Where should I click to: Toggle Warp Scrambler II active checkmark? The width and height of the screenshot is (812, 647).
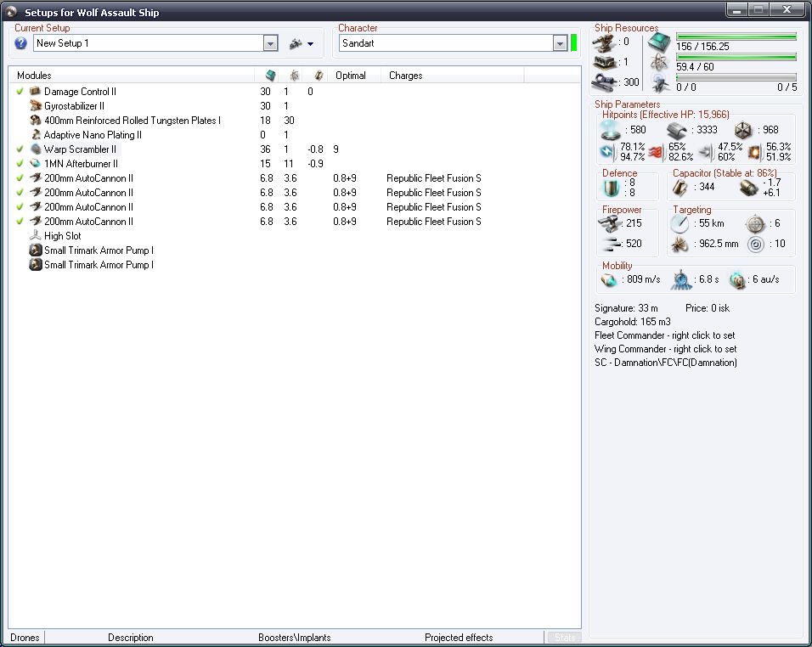20,149
